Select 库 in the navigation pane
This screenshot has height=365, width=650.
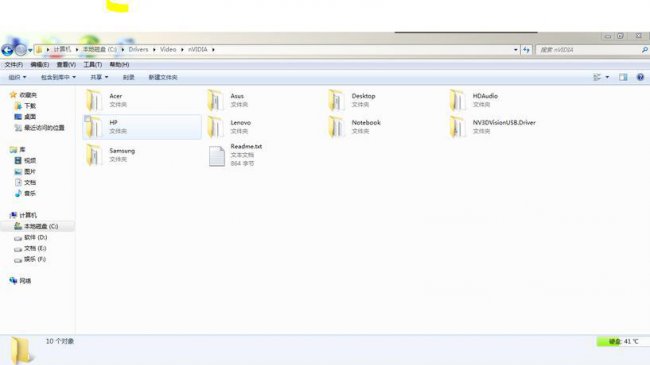pyautogui.click(x=22, y=149)
